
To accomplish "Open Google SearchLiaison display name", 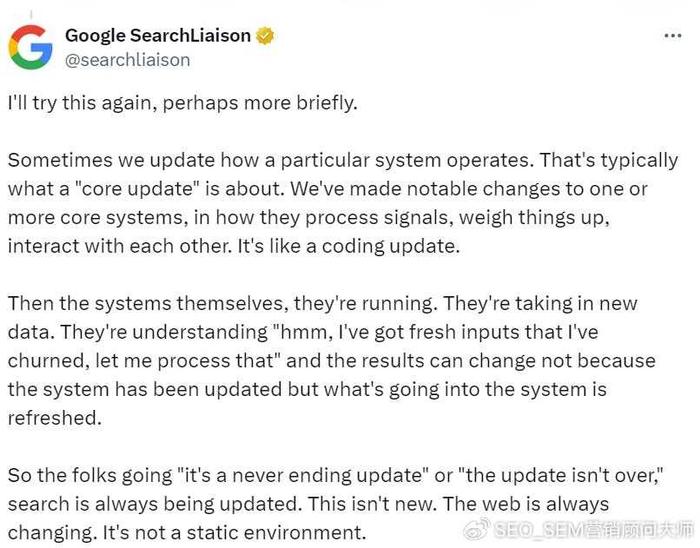I will (x=158, y=35).
